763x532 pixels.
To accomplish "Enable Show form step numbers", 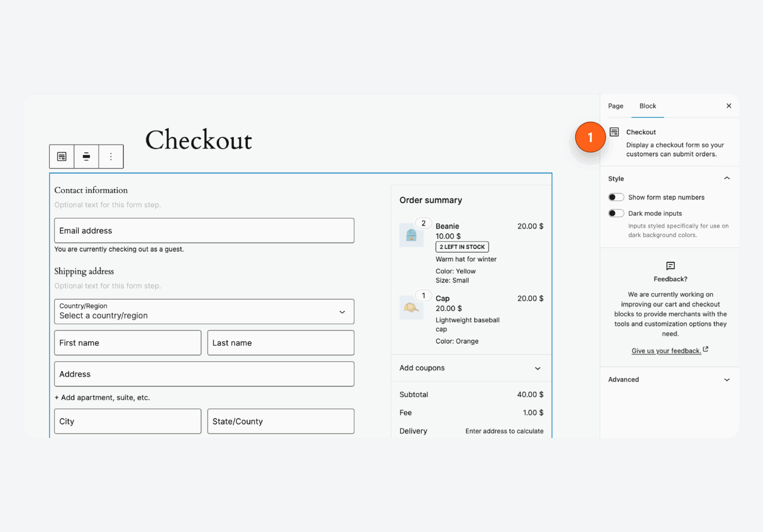I will coord(616,197).
